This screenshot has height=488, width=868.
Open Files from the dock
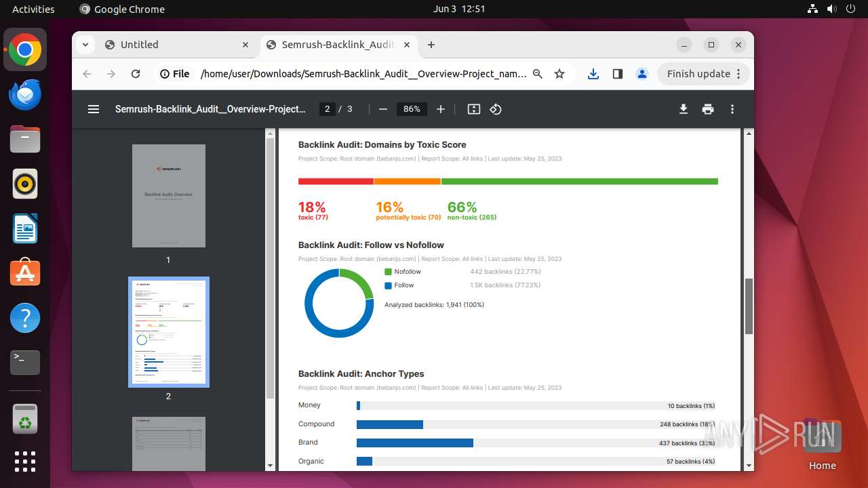(25, 140)
